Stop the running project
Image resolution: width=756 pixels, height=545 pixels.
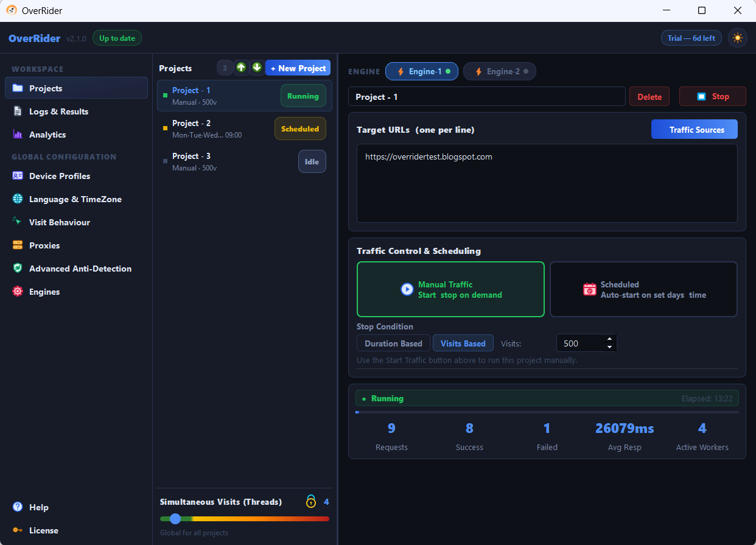click(x=713, y=97)
